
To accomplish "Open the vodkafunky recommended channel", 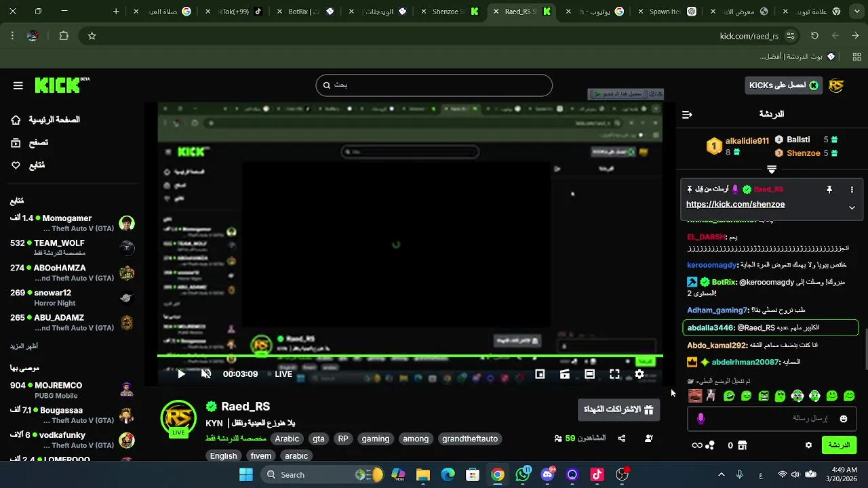I will coord(73,440).
